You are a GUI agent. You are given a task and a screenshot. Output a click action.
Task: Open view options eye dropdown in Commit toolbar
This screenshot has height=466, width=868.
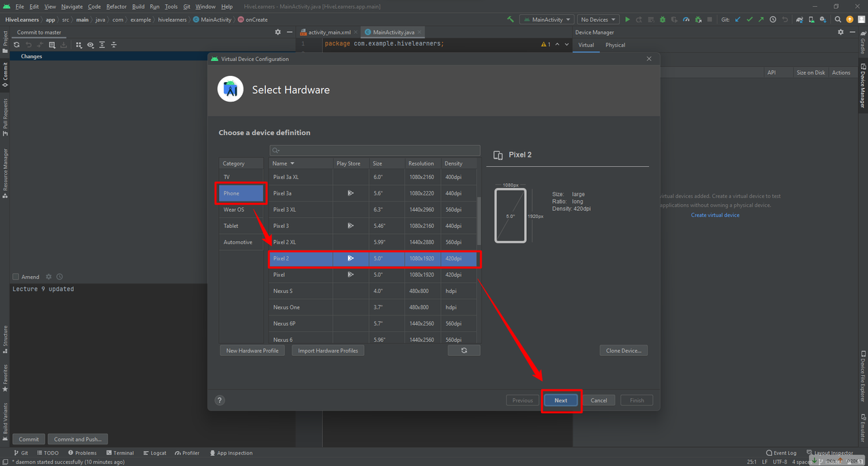90,45
